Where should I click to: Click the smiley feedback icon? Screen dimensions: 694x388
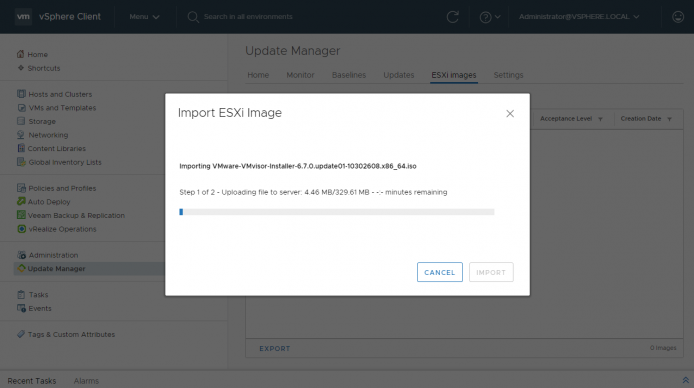678,17
